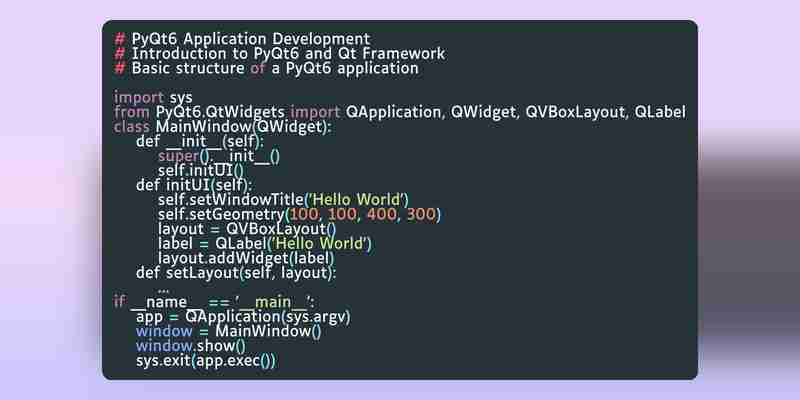Screen dimensions: 800x400
Task: Click the 'self.initUI()' call line
Action: 201,170
